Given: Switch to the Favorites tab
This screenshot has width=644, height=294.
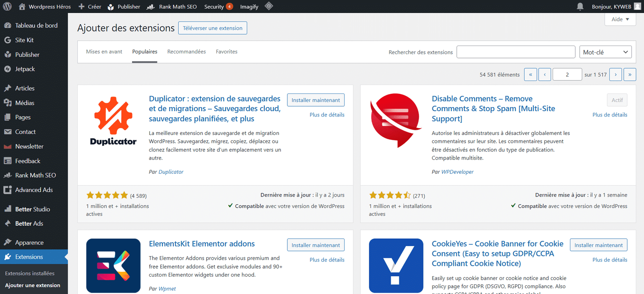Looking at the screenshot, I should (226, 52).
